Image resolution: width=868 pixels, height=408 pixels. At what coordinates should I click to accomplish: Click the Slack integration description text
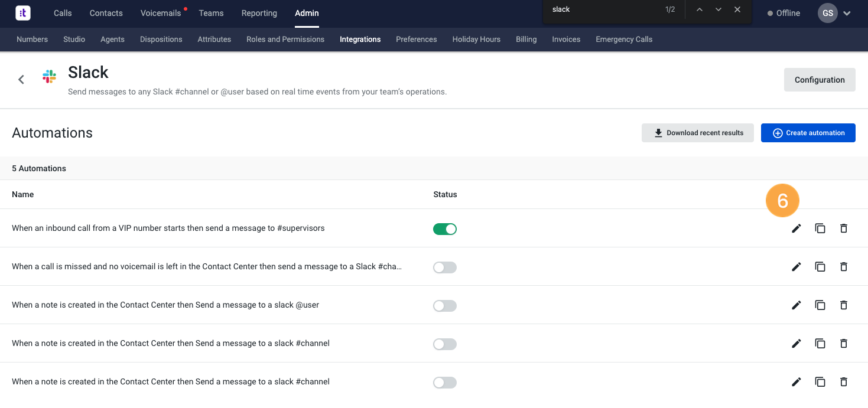[257, 92]
